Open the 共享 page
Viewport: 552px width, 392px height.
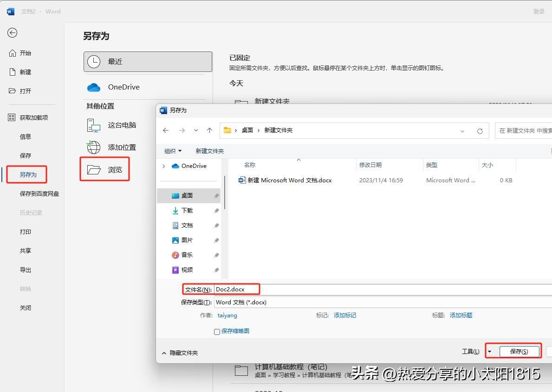click(26, 251)
